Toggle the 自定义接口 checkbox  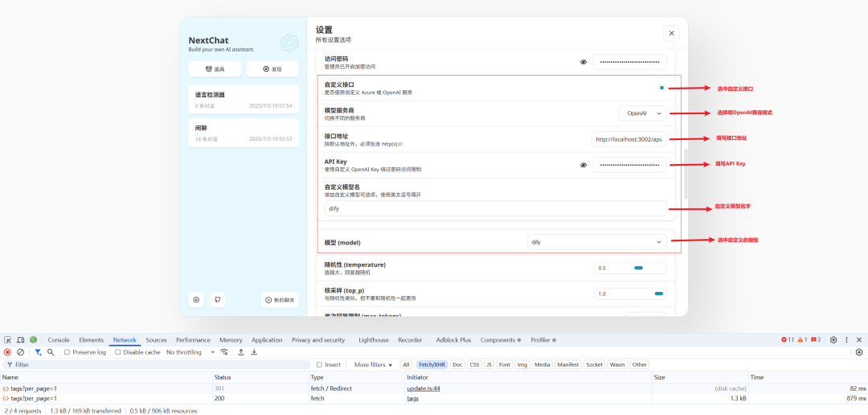click(661, 88)
